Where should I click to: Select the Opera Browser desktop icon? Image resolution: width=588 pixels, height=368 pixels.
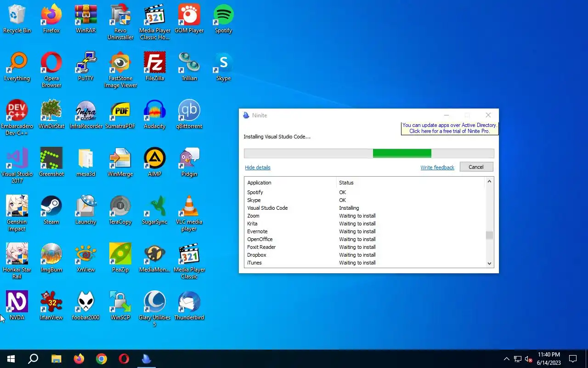coord(51,70)
